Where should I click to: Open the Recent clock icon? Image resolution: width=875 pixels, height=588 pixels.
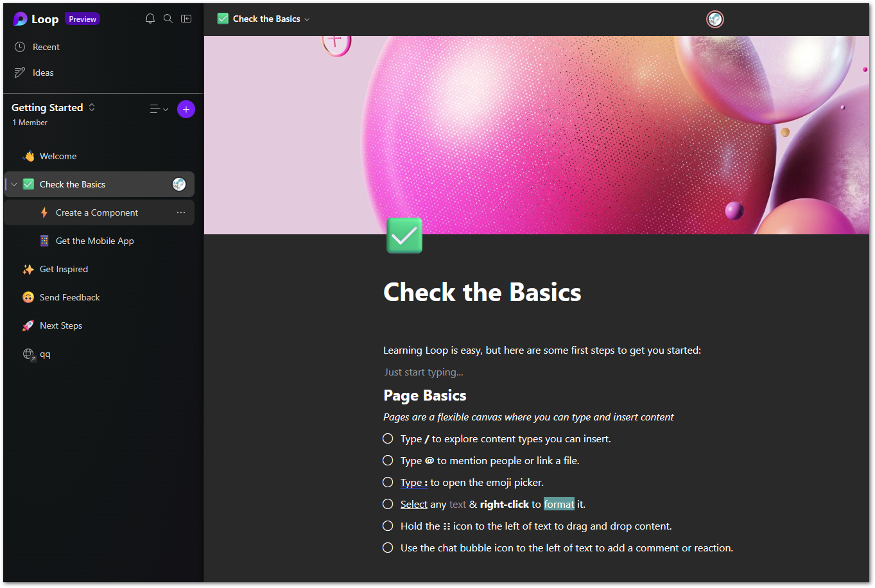tap(20, 47)
